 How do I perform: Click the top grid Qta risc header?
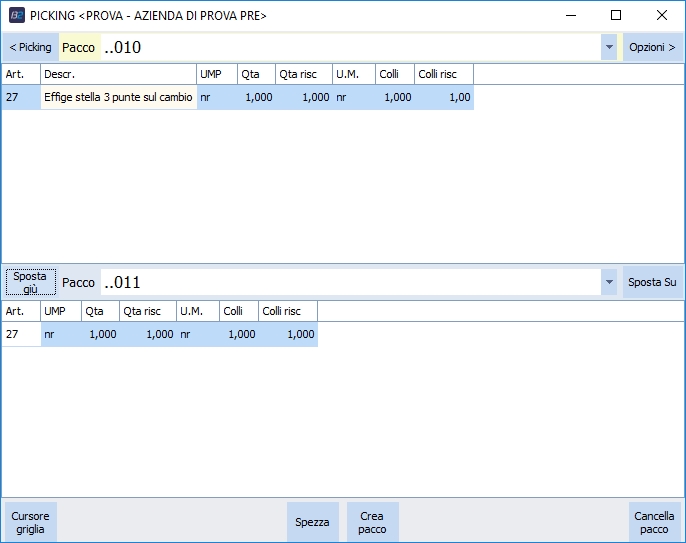(x=304, y=74)
